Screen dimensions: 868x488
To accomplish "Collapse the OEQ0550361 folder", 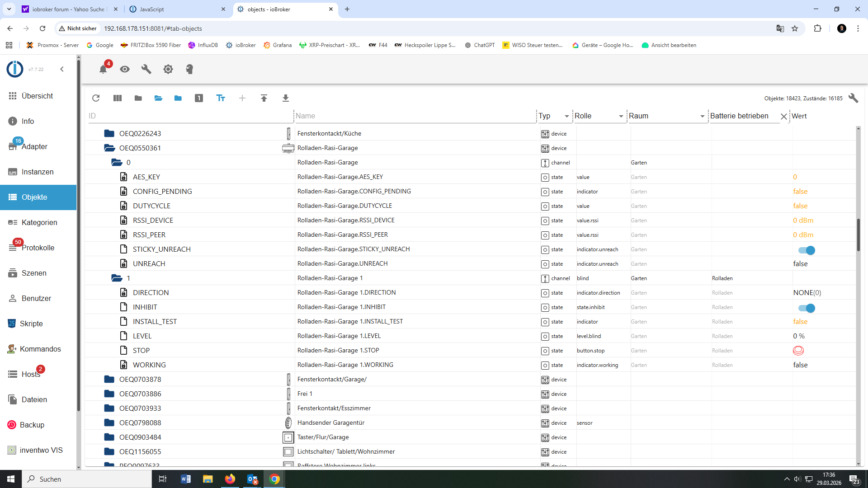I will click(109, 148).
